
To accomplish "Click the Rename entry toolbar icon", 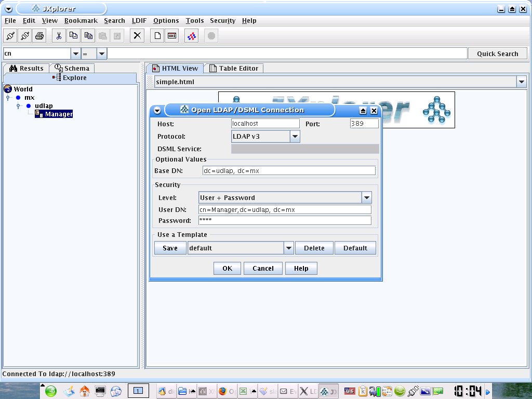I will [171, 36].
